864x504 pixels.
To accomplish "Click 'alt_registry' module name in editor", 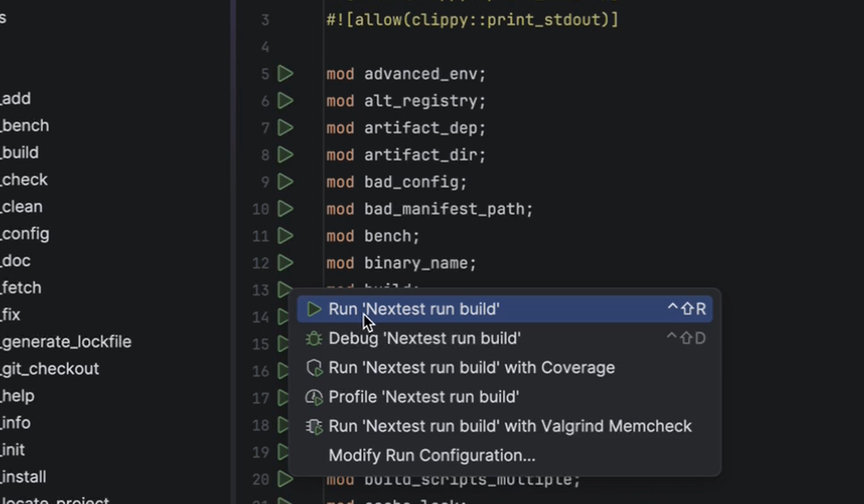I will click(x=420, y=101).
